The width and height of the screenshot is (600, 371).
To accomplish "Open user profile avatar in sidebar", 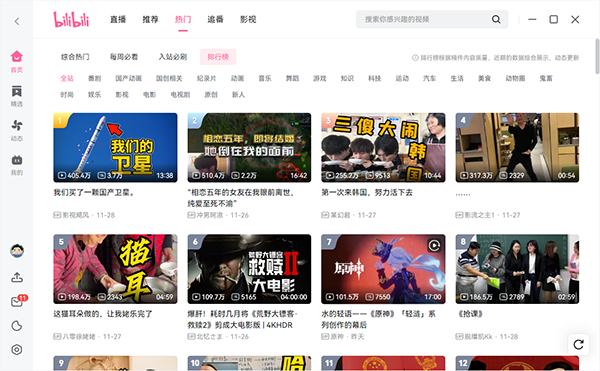I will (x=17, y=251).
